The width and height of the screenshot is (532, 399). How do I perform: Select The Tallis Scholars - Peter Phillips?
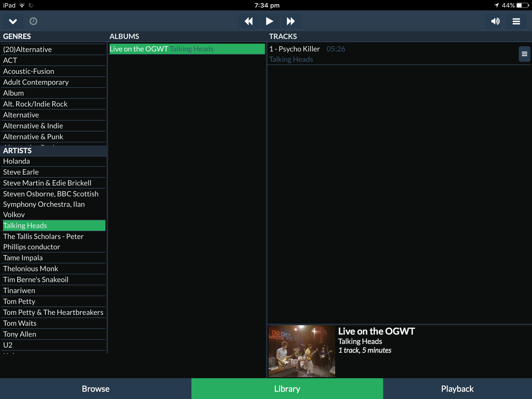pos(54,242)
